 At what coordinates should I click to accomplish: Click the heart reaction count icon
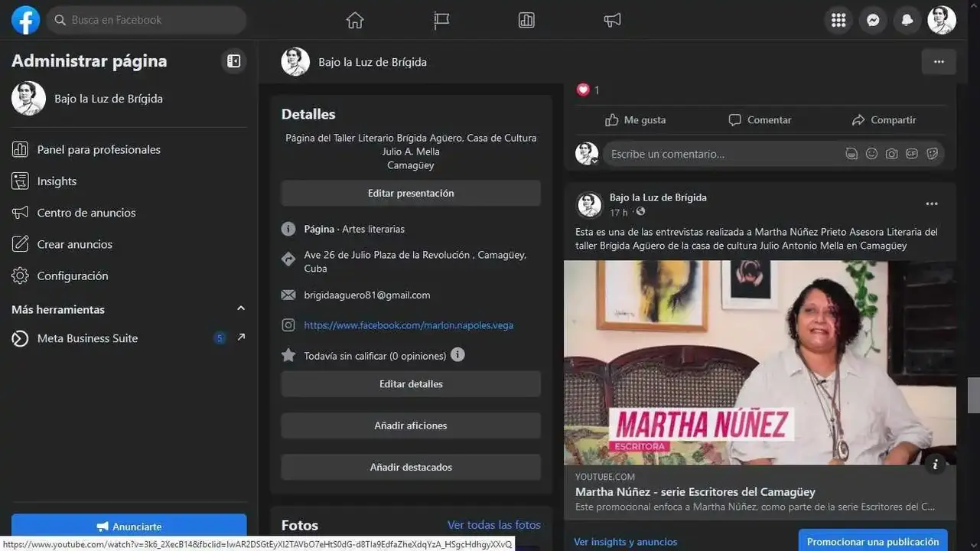click(x=583, y=90)
